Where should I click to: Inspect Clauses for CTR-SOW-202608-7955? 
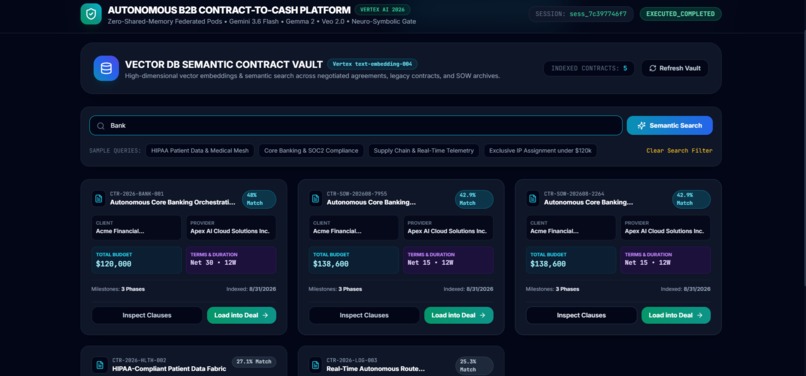364,315
